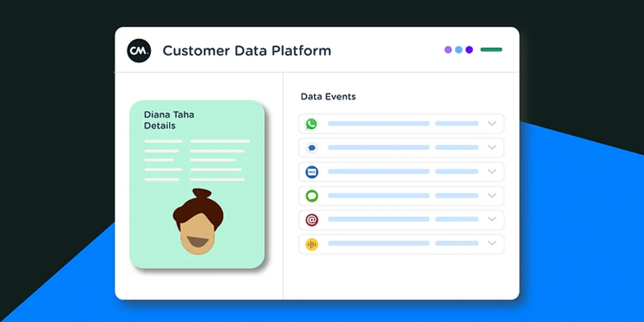Expand the RCS event row chevron
The height and width of the screenshot is (322, 644).
[492, 172]
